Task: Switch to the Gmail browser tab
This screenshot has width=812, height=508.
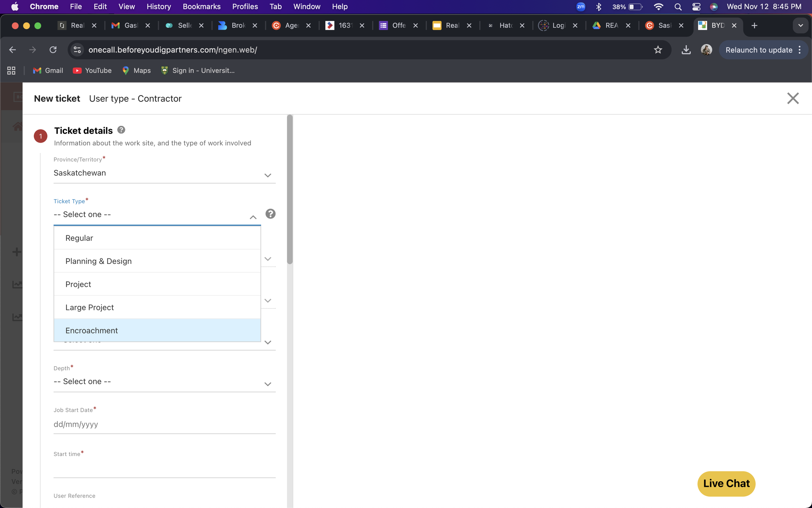Action: (130, 26)
